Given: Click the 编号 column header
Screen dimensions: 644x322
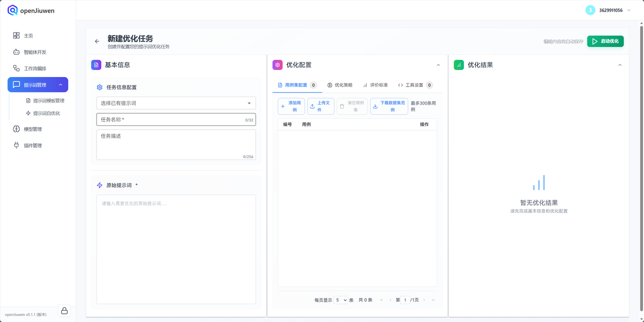Looking at the screenshot, I should [x=287, y=124].
